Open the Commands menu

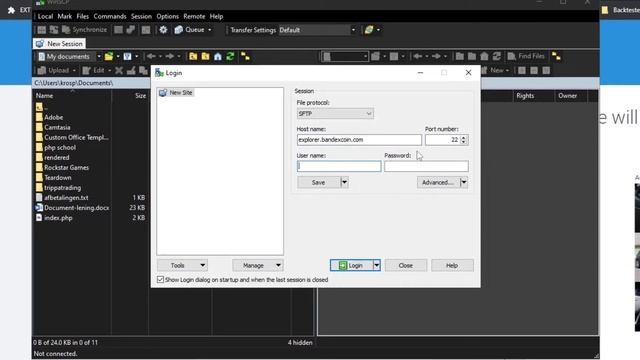click(110, 16)
